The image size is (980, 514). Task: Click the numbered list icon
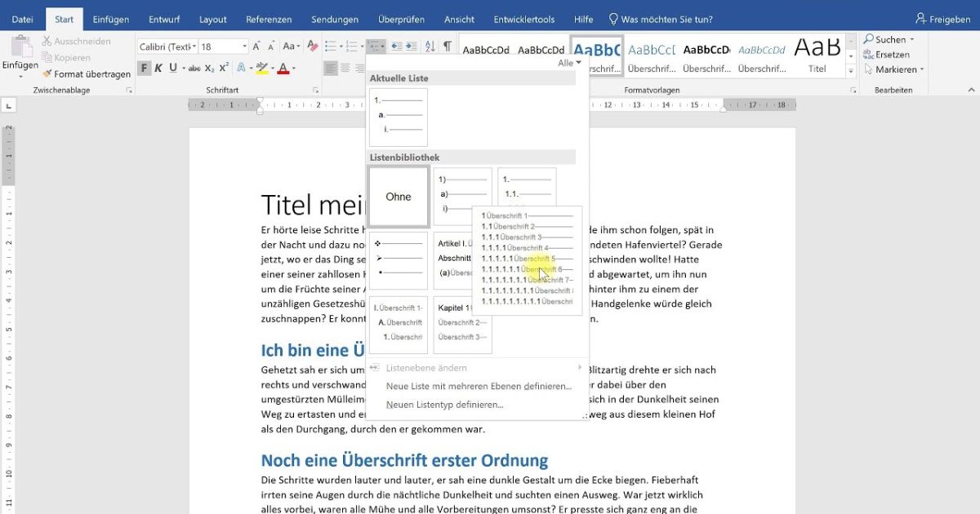(351, 47)
